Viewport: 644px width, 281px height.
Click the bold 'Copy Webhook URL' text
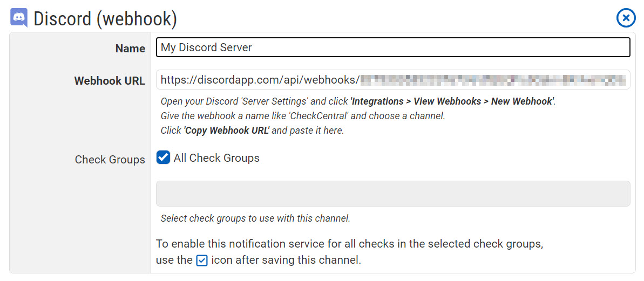tap(227, 131)
